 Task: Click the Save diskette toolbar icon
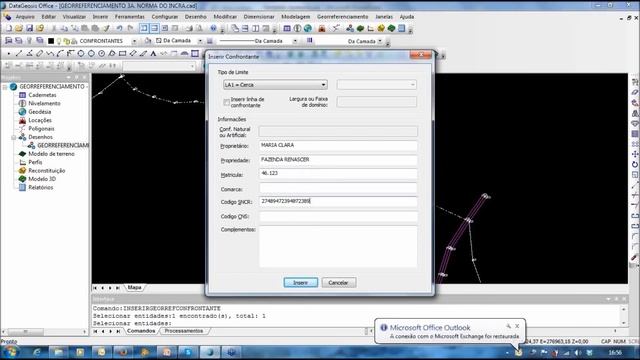(x=29, y=28)
